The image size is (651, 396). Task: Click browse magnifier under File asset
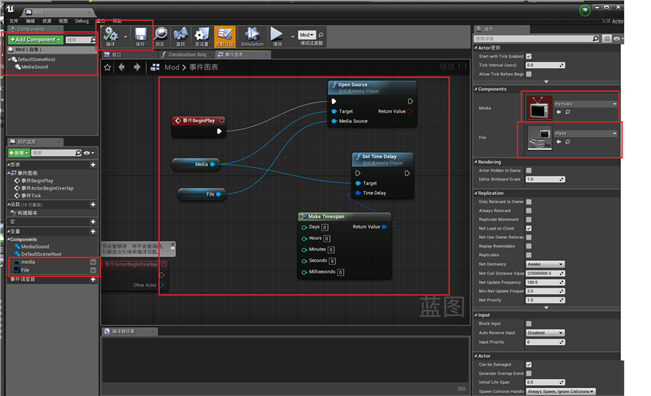coord(568,142)
